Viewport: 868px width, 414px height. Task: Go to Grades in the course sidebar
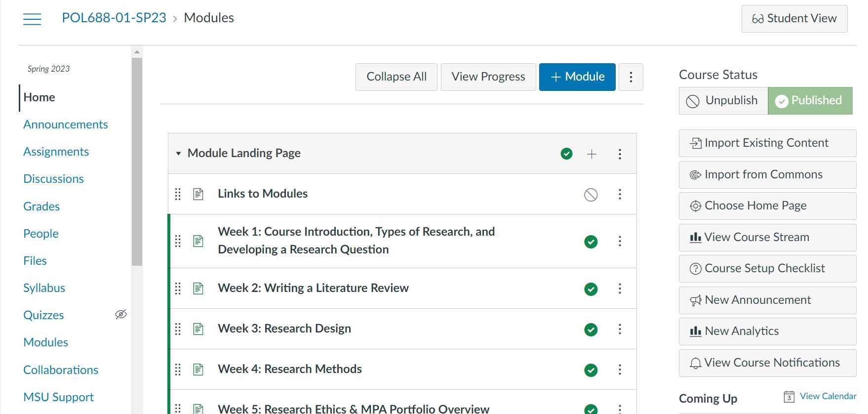click(x=41, y=207)
